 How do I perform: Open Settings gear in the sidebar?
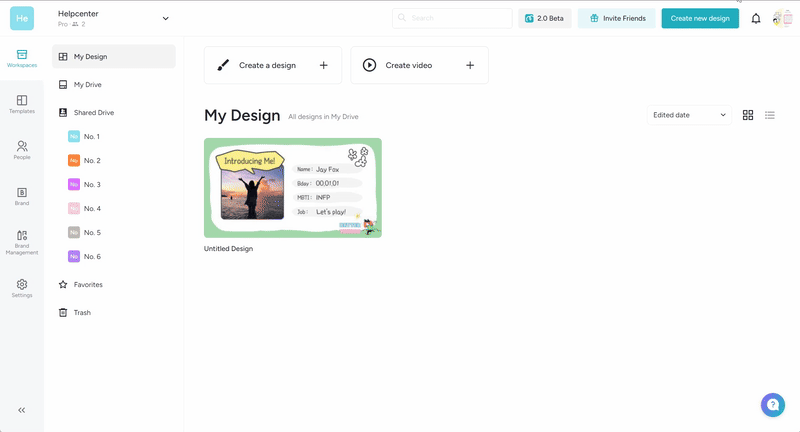pyautogui.click(x=21, y=288)
